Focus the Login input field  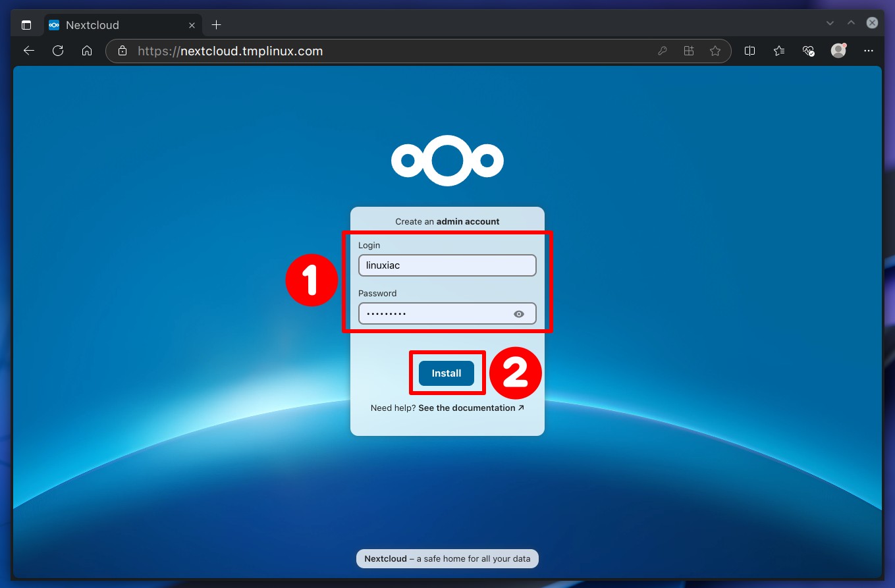coord(447,265)
